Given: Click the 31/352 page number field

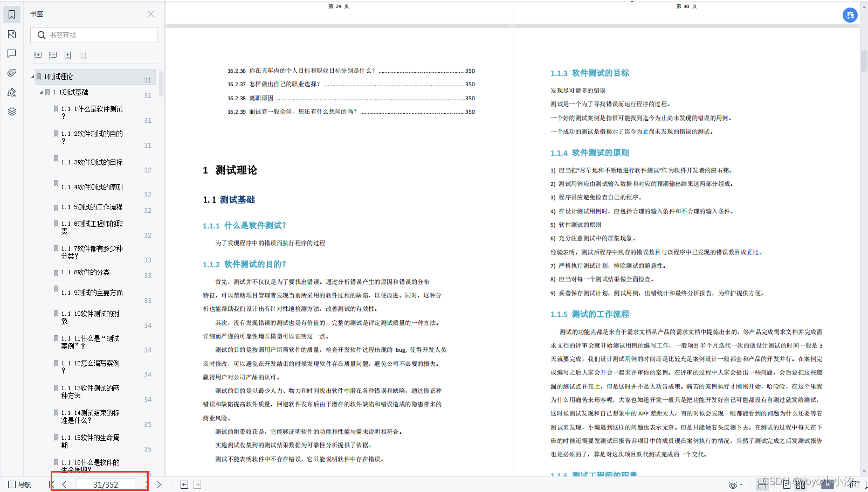Looking at the screenshot, I should point(106,484).
